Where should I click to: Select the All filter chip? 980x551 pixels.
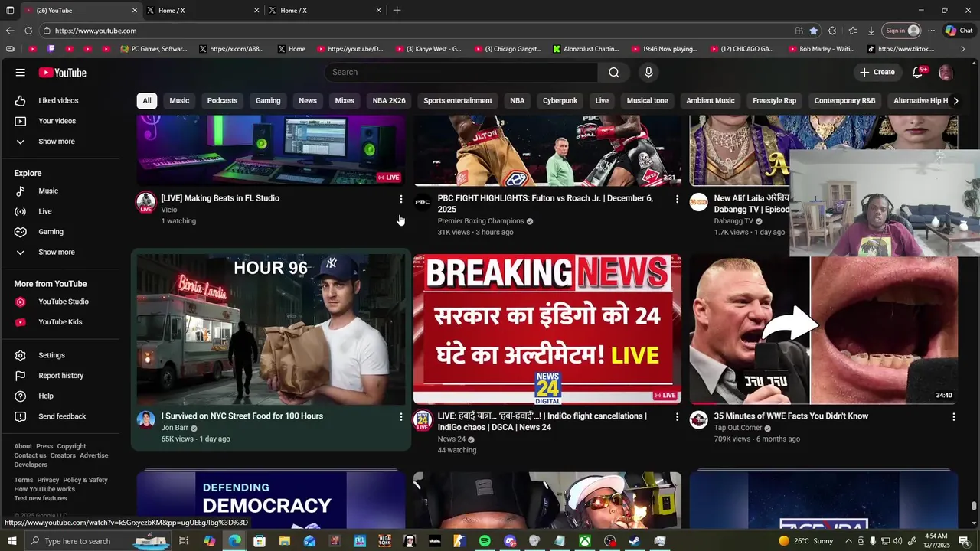tap(146, 101)
